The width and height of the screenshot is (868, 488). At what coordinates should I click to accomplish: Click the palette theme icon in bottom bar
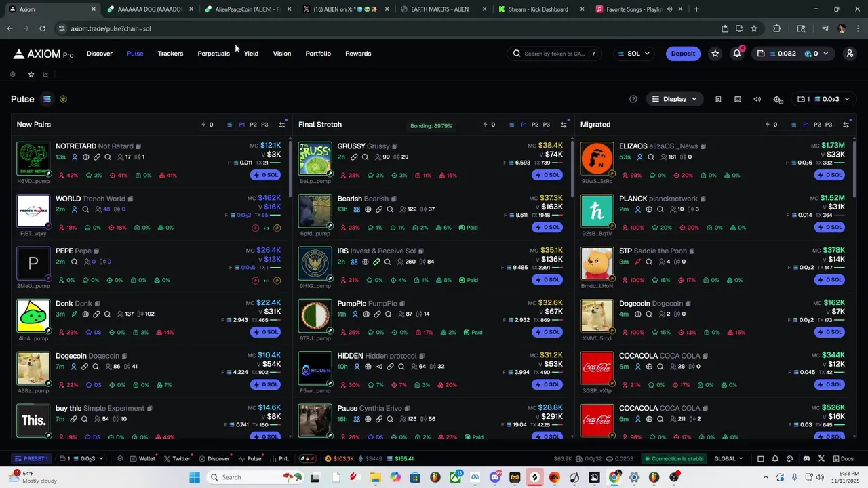tap(790, 459)
